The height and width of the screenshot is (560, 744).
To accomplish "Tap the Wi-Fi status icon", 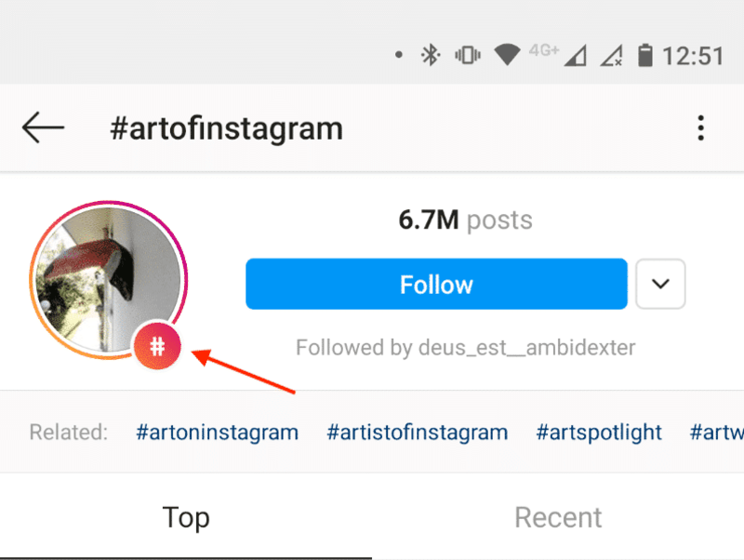I will pos(507,56).
